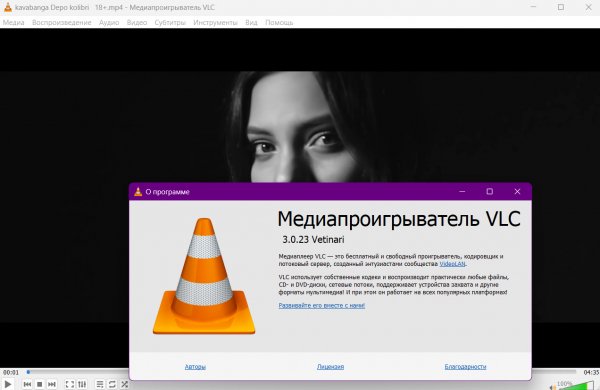
Task: Open the Лицензия link in About dialog
Action: tap(330, 367)
